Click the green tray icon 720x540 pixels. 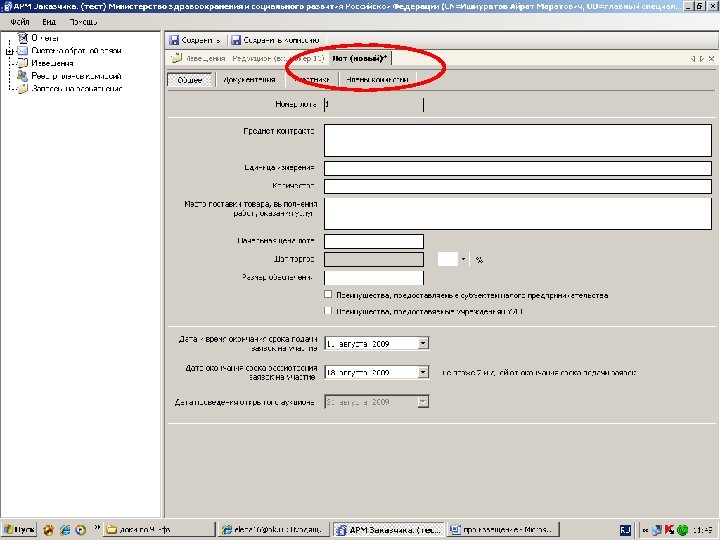[682, 530]
